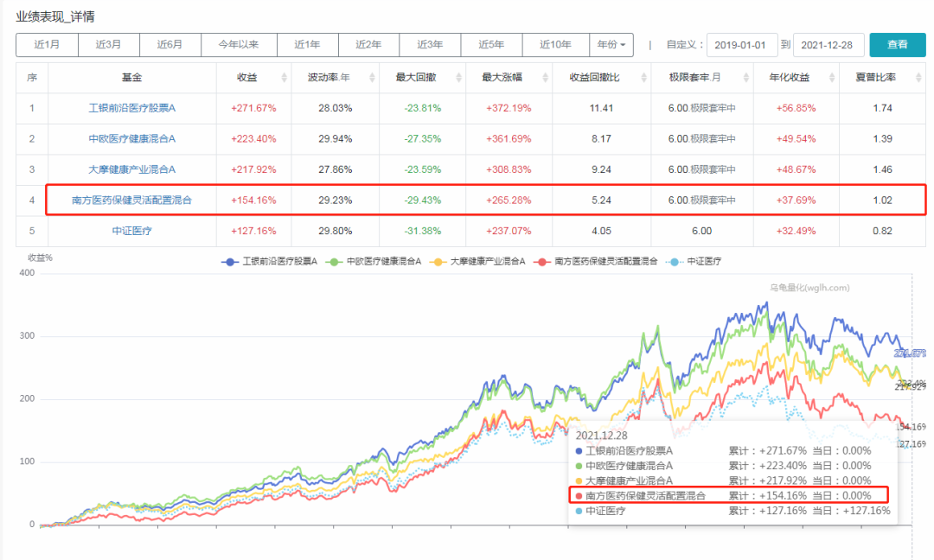Click the 1.39 Sharpe ratio cell
Image resolution: width=934 pixels, height=560 pixels.
coord(883,138)
